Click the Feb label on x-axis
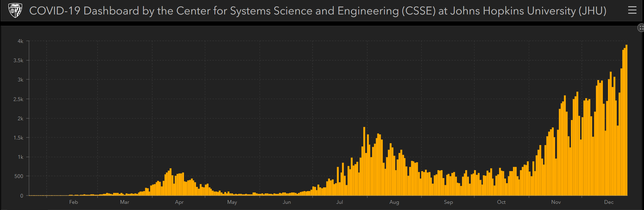The image size is (644, 210). (73, 202)
